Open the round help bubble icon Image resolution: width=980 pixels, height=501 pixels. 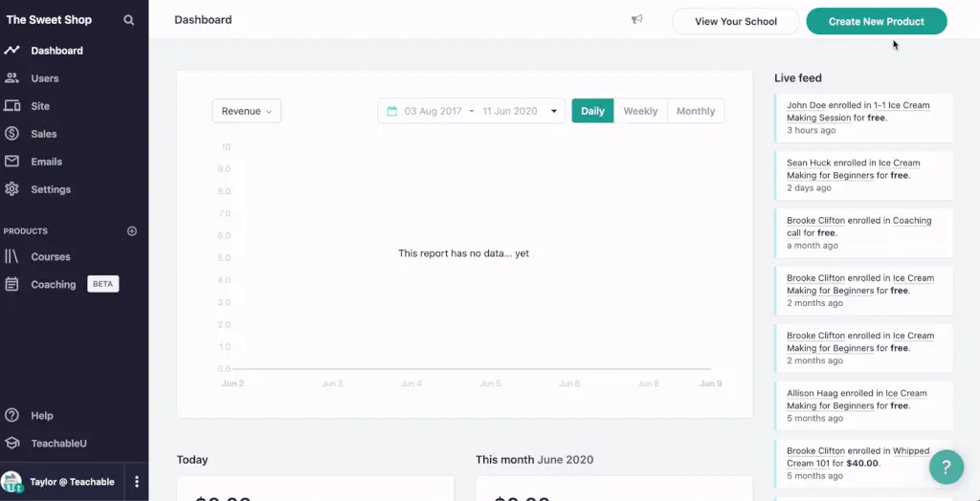pyautogui.click(x=946, y=467)
